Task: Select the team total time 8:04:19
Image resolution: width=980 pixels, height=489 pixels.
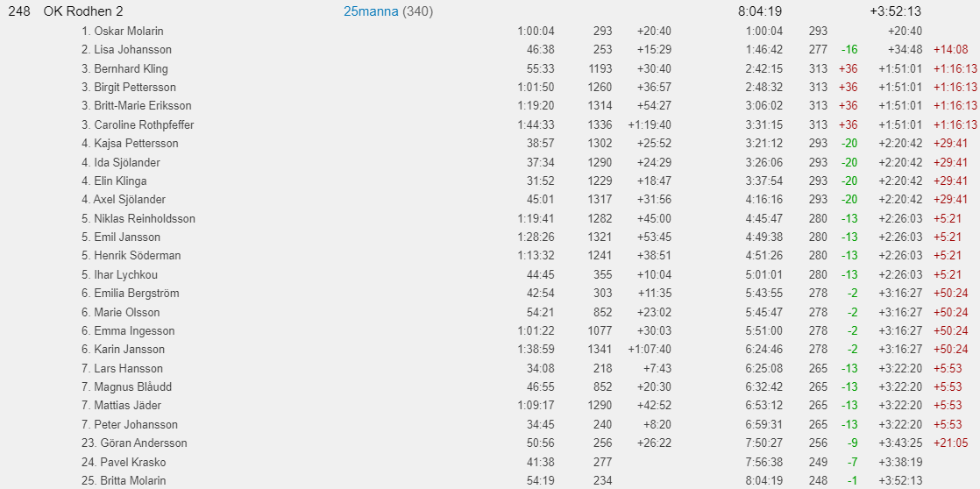Action: 760,11
